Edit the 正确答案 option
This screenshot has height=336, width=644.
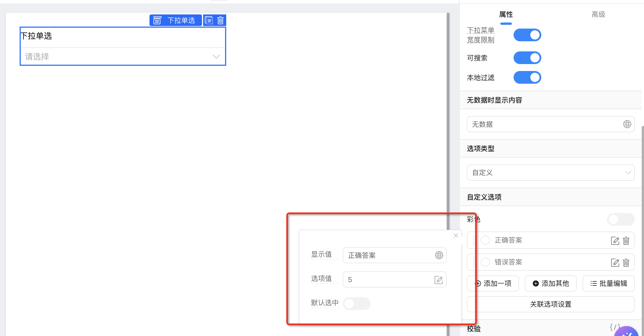click(615, 240)
